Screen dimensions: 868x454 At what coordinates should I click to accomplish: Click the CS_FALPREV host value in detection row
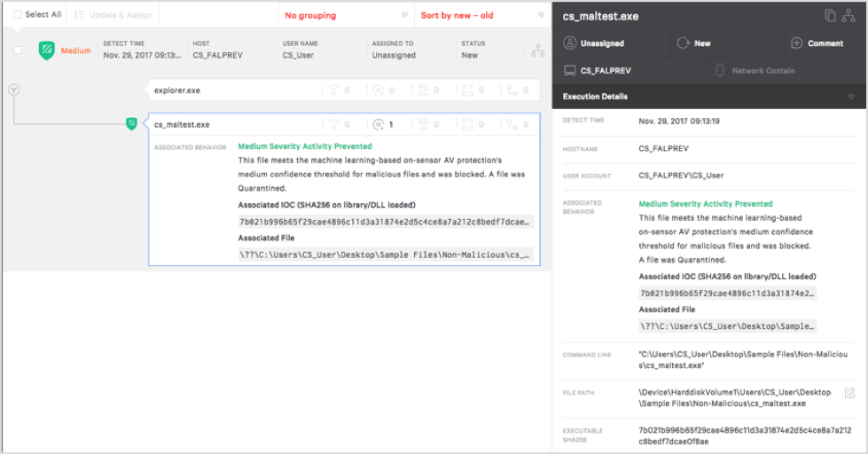[217, 55]
